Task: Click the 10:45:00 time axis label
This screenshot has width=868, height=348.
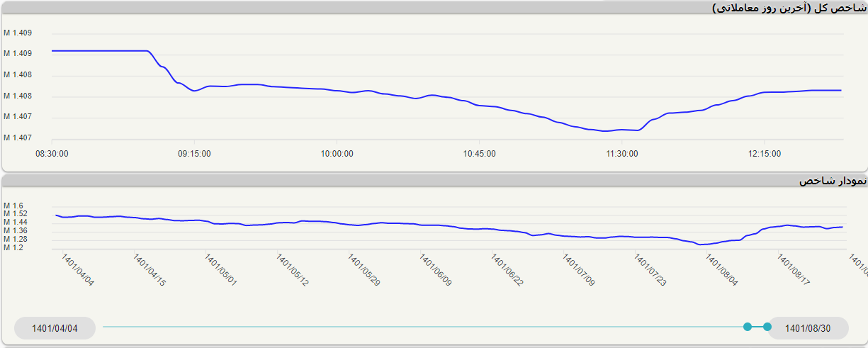Action: point(479,153)
